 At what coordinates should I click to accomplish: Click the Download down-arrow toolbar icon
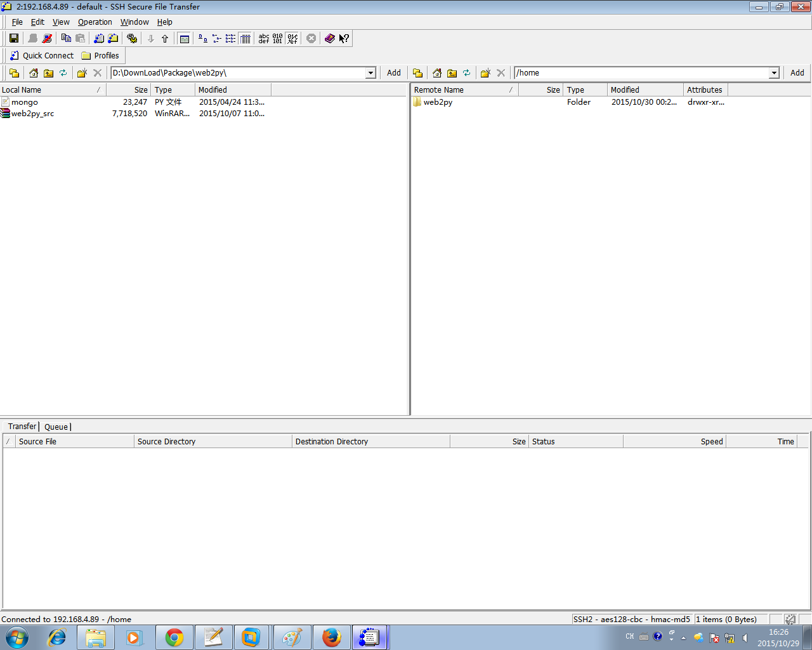tap(151, 39)
